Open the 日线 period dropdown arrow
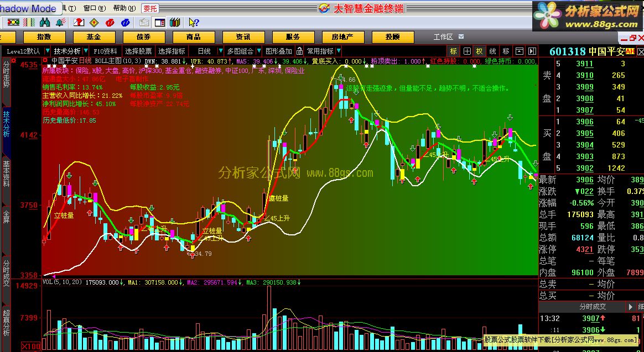Image resolution: width=644 pixels, height=352 pixels. pyautogui.click(x=221, y=51)
